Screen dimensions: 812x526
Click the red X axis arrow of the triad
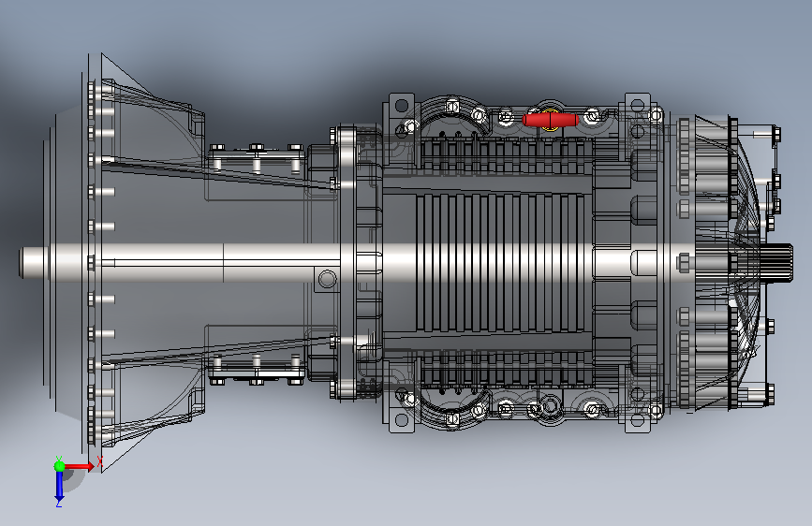80,466
